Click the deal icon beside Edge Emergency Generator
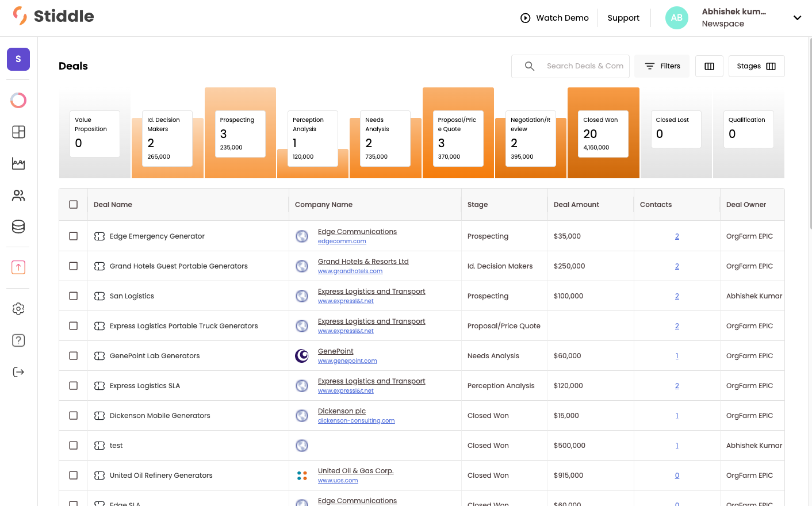This screenshot has width=812, height=506. [99, 236]
